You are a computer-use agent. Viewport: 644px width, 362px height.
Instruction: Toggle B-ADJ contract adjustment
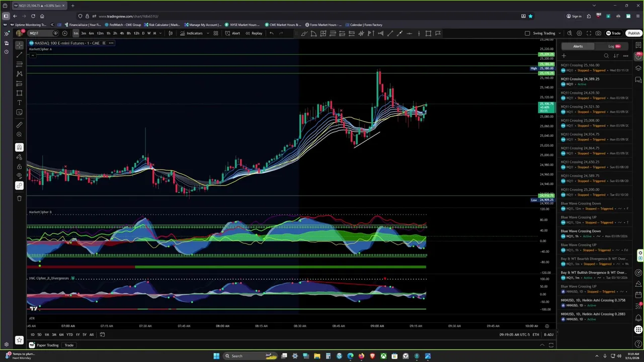pyautogui.click(x=548, y=335)
